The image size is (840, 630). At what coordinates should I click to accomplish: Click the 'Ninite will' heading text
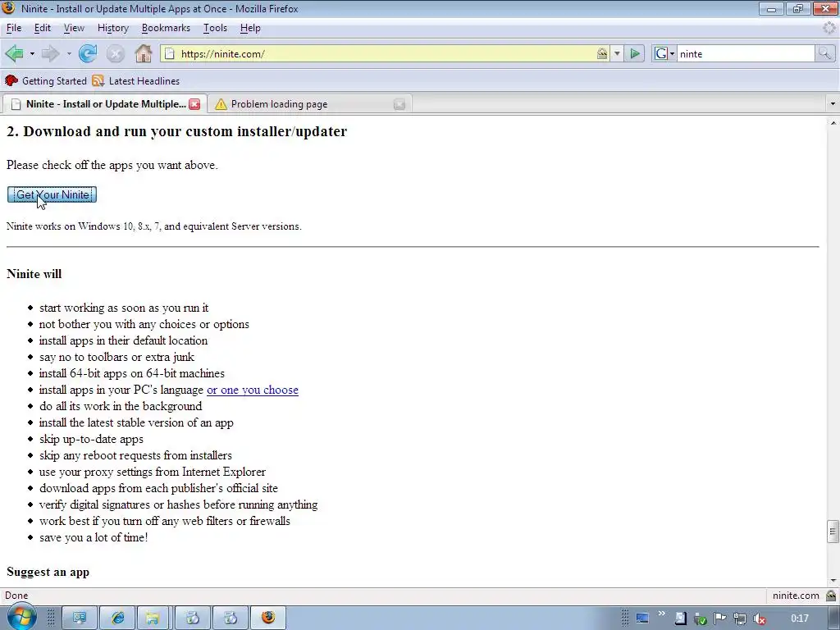pyautogui.click(x=34, y=274)
